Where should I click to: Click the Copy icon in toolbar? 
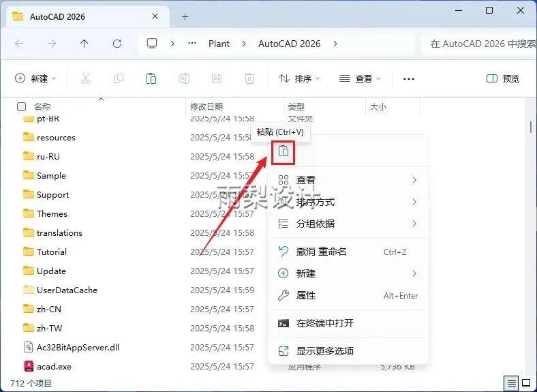click(119, 79)
